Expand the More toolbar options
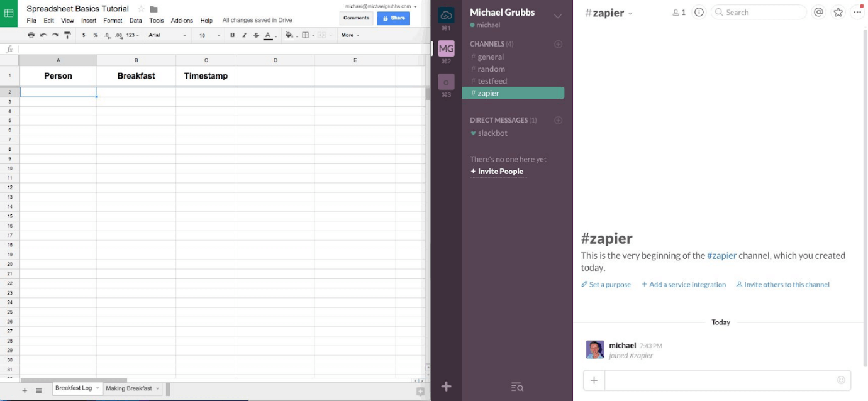The height and width of the screenshot is (401, 868). 350,35
